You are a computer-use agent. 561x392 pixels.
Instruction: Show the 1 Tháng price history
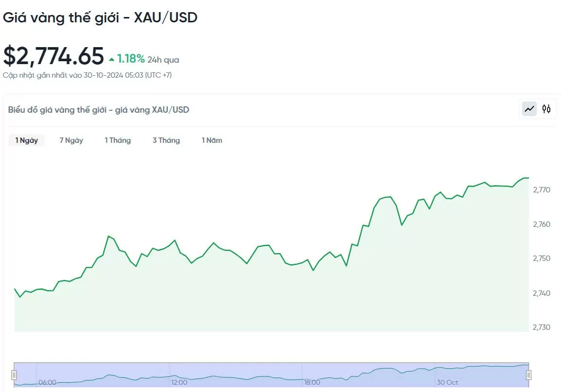coord(118,140)
